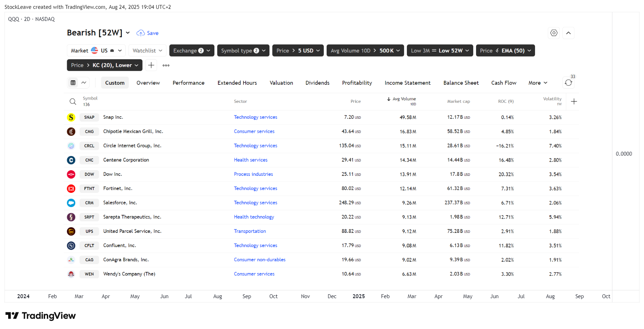Click the Centene Corporation logo
The height and width of the screenshot is (329, 644).
(71, 160)
